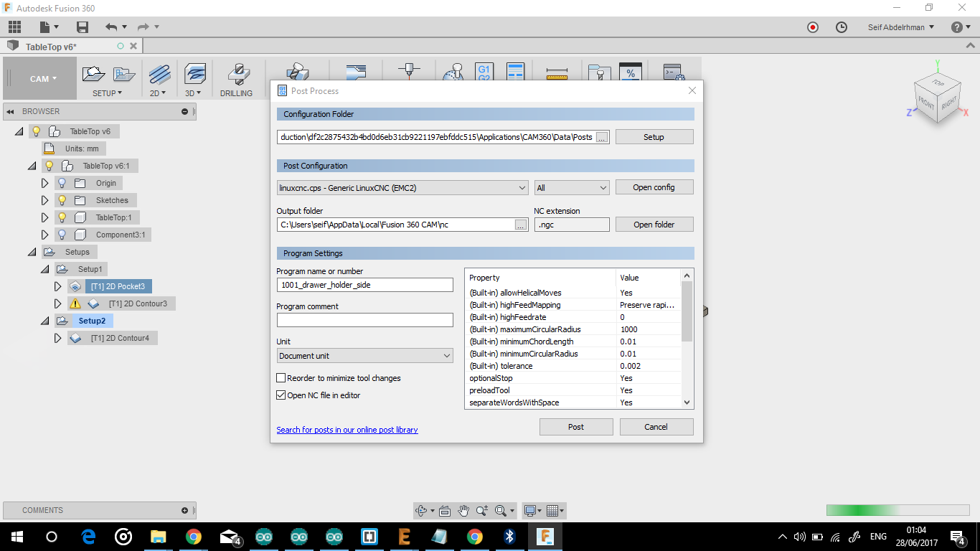The height and width of the screenshot is (551, 980).
Task: Click the Program name or number field
Action: [x=365, y=285]
